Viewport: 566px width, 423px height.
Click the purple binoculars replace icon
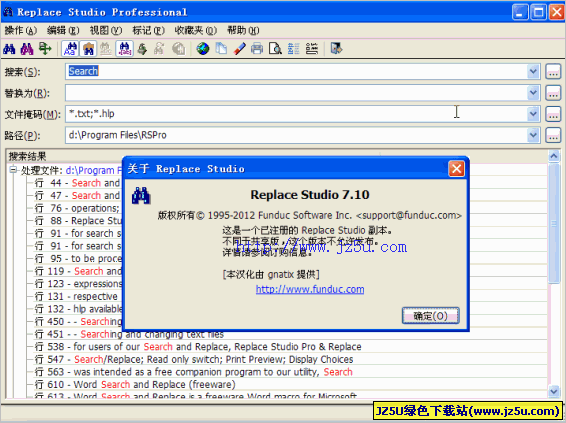(27, 48)
